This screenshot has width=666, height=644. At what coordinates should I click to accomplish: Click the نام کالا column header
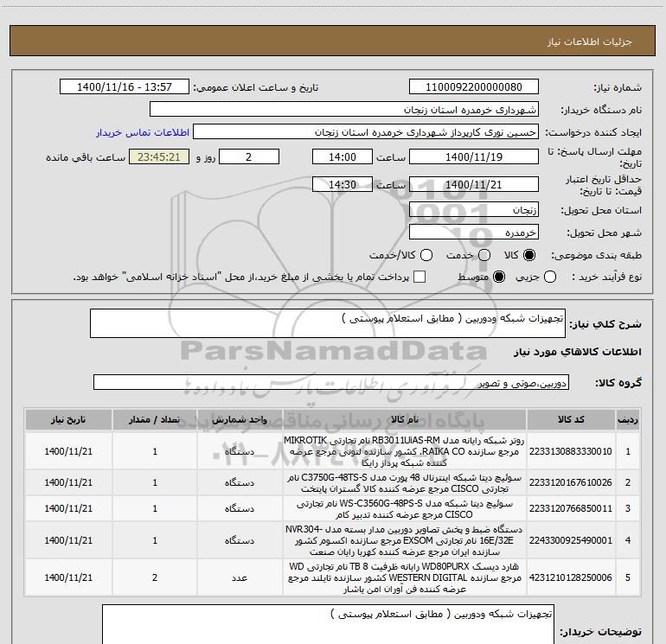tap(405, 420)
